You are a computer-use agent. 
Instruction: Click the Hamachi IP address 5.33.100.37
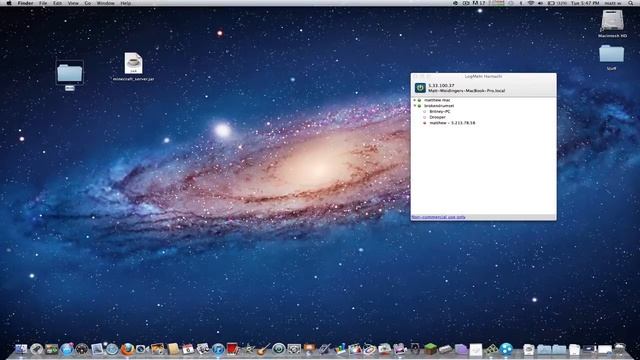click(x=441, y=85)
